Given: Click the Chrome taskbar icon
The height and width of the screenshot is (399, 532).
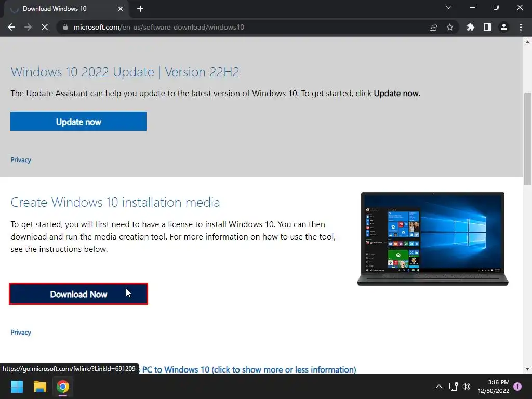Looking at the screenshot, I should (63, 387).
